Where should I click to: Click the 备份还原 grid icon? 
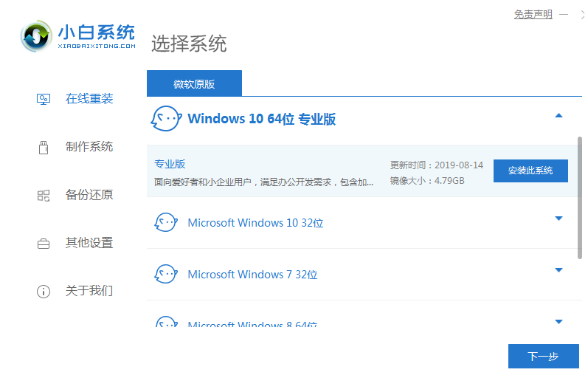click(44, 195)
